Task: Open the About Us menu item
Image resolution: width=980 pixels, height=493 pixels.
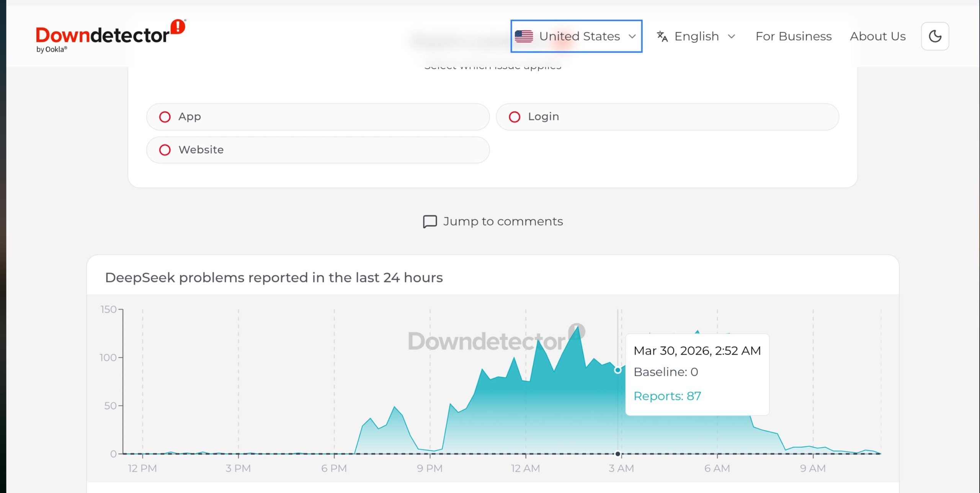Action: 877,36
